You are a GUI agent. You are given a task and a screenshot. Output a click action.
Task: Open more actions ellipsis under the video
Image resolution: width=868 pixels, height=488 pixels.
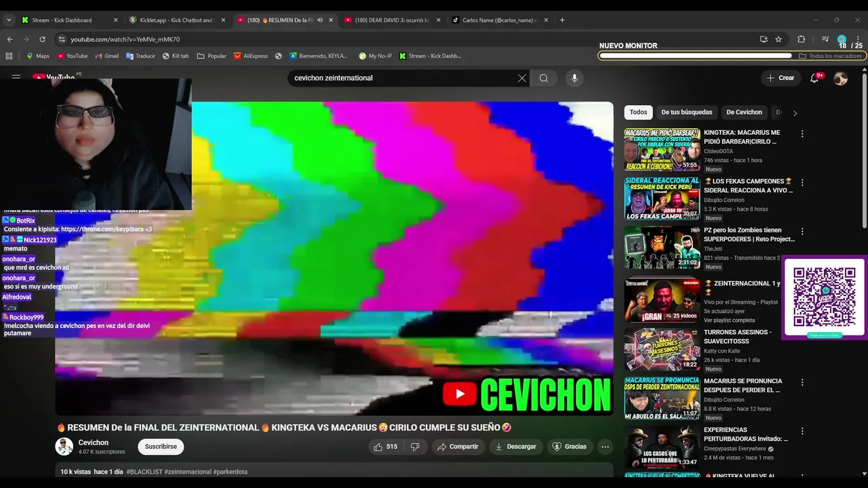[605, 447]
